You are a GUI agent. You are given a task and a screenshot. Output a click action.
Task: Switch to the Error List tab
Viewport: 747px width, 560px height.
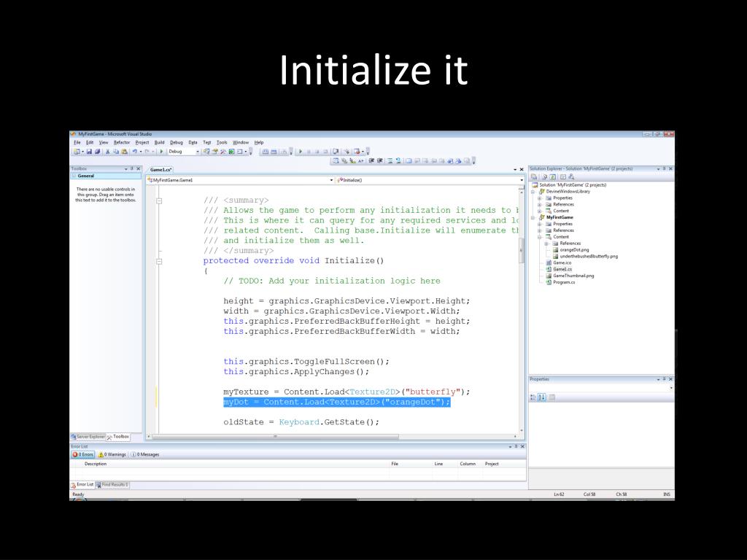(x=82, y=485)
